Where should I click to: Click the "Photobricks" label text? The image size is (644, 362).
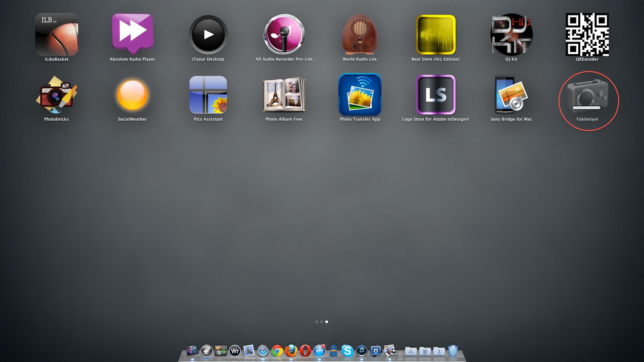click(x=56, y=119)
